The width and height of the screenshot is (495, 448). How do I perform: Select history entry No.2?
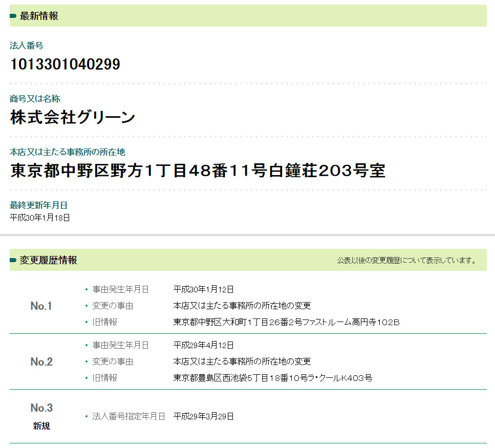click(x=41, y=362)
